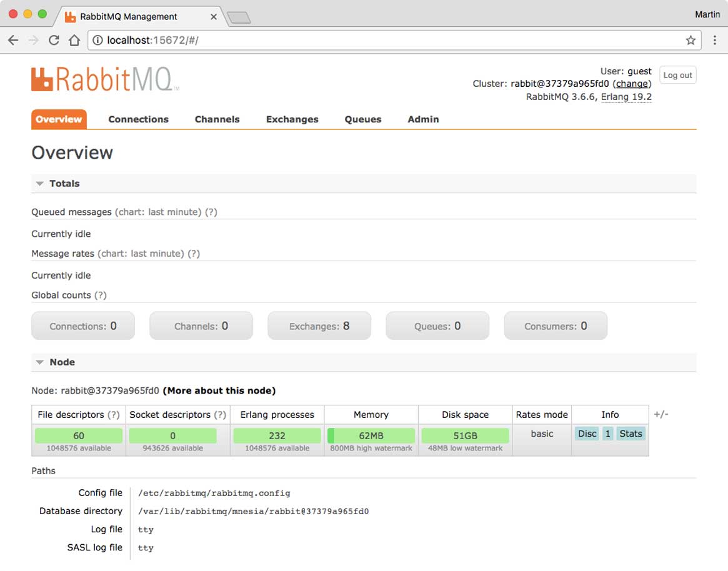Switch to the Connections tab
The height and width of the screenshot is (571, 728).
138,119
